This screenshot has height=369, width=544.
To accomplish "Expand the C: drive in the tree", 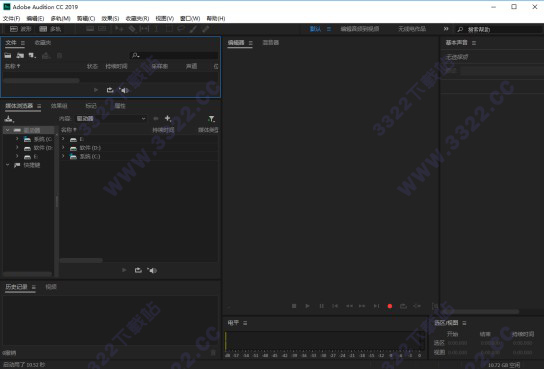I will coord(17,139).
